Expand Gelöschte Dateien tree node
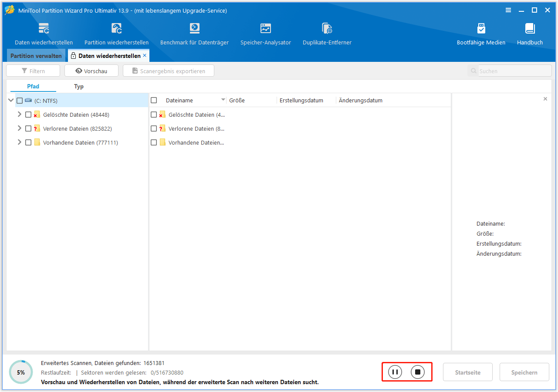Image resolution: width=558 pixels, height=392 pixels. coord(19,114)
